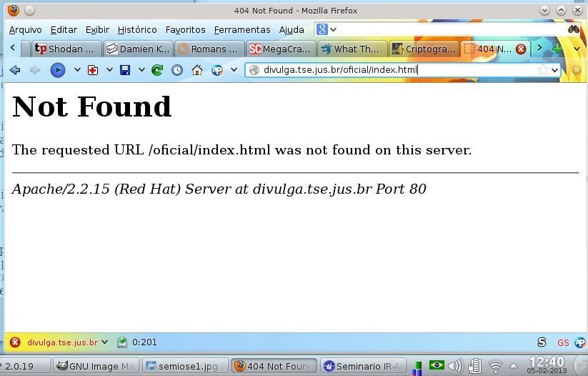Expand the address bar URL history dropdown
The height and width of the screenshot is (376, 588).
point(554,70)
